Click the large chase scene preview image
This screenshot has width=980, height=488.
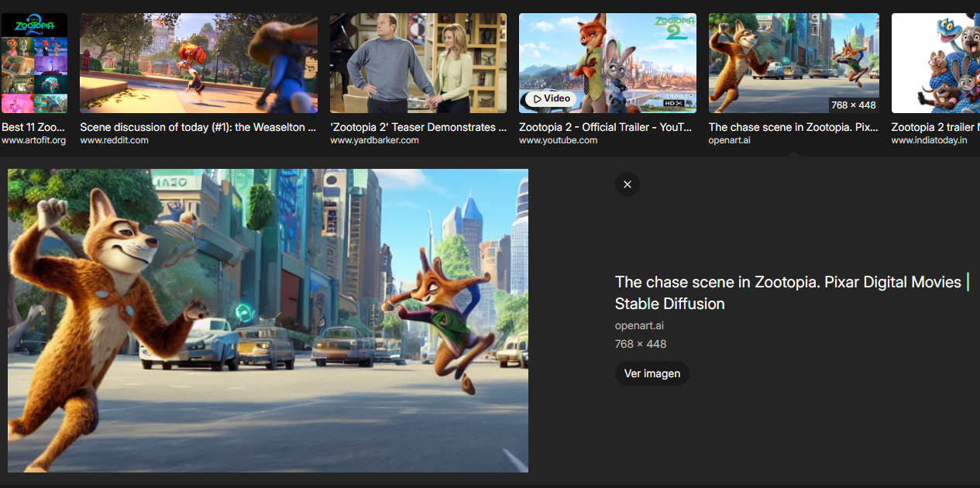click(268, 321)
